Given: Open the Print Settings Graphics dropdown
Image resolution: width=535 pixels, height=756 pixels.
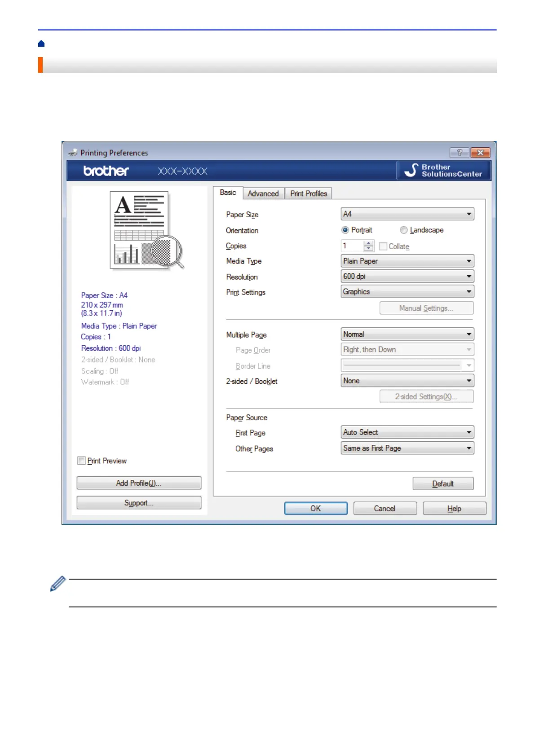Looking at the screenshot, I should 407,292.
